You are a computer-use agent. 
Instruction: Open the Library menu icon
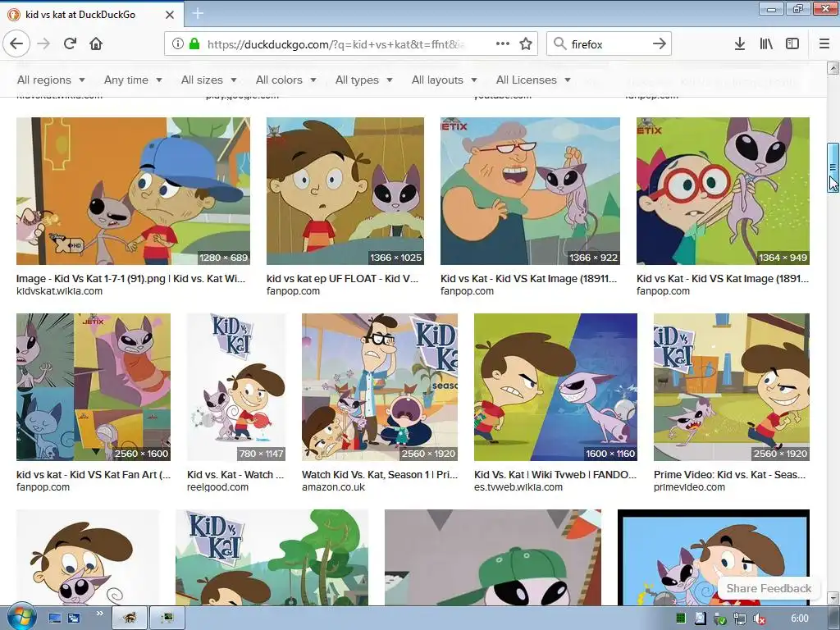tap(766, 43)
